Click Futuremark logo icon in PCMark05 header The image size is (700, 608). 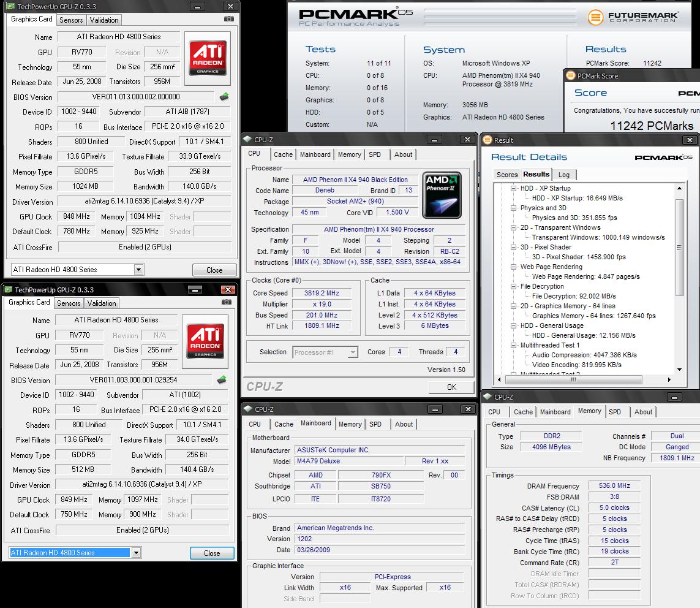[595, 17]
